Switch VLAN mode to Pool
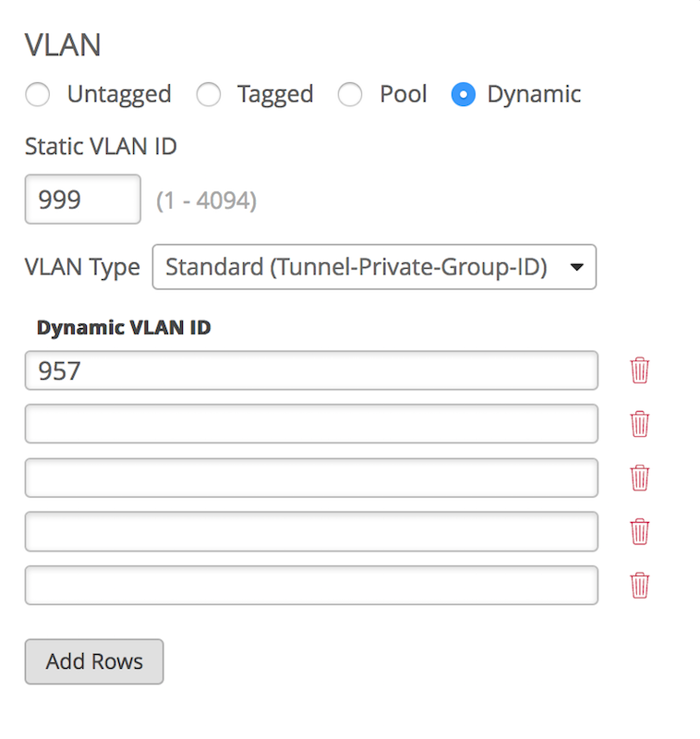The image size is (700, 739). point(350,94)
